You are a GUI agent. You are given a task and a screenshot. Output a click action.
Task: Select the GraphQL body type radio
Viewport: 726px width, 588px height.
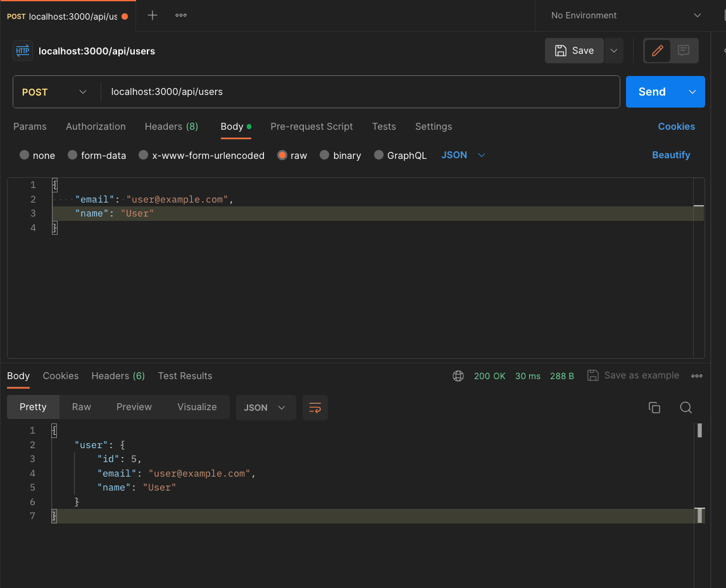[379, 155]
